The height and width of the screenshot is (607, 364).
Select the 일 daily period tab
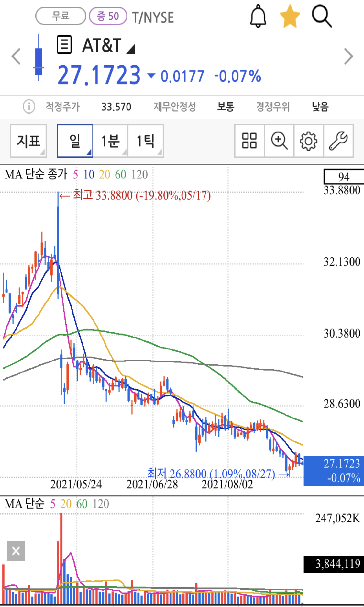(x=75, y=141)
